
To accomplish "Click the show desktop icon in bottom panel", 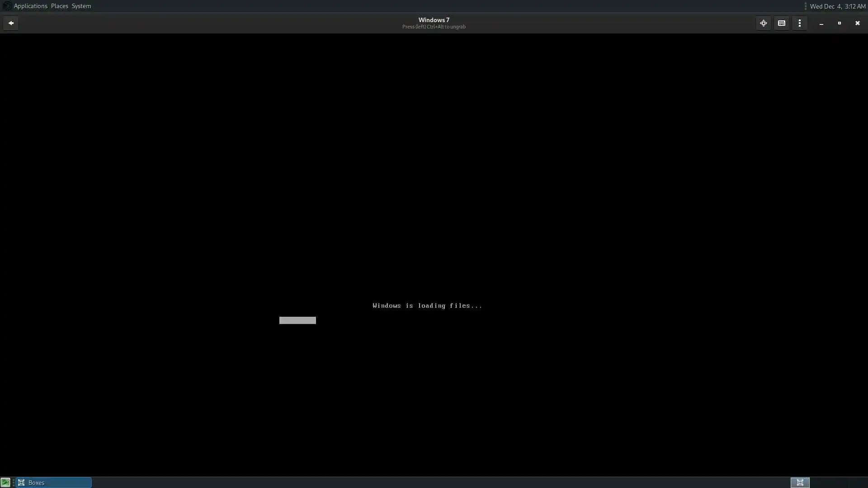I will click(x=5, y=482).
